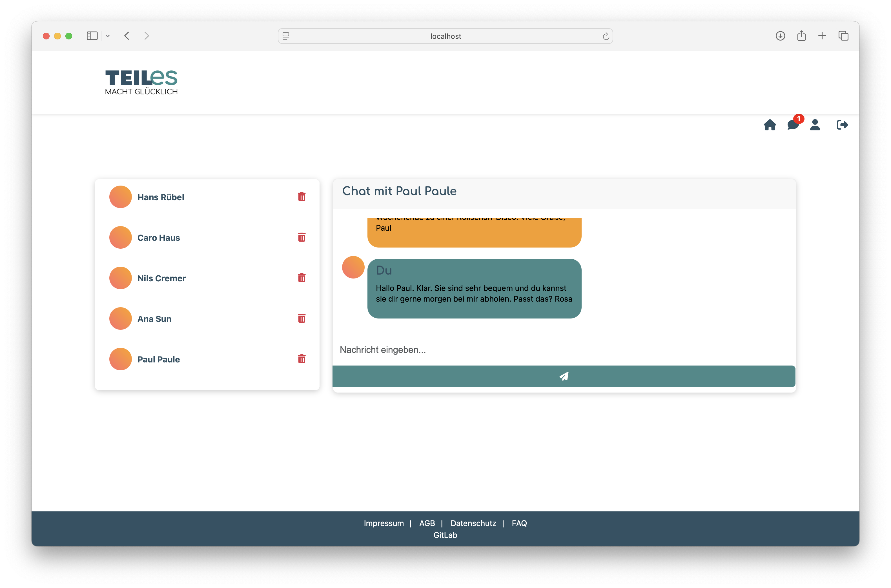This screenshot has width=891, height=588.
Task: Select the Nils Cremer conversation
Action: tap(161, 278)
